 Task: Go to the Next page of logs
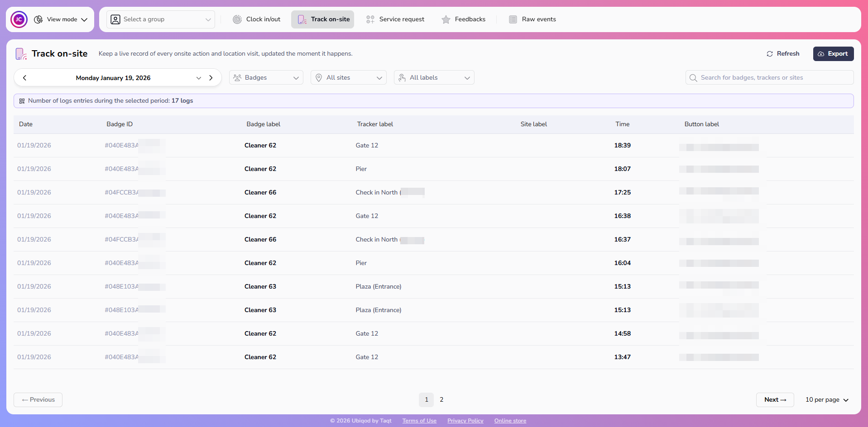coord(775,400)
